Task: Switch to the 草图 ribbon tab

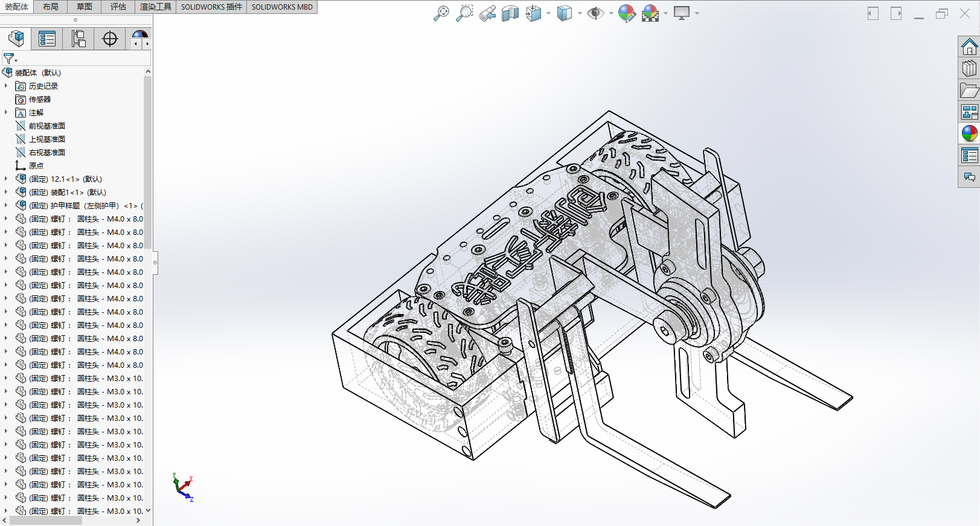Action: [85, 7]
